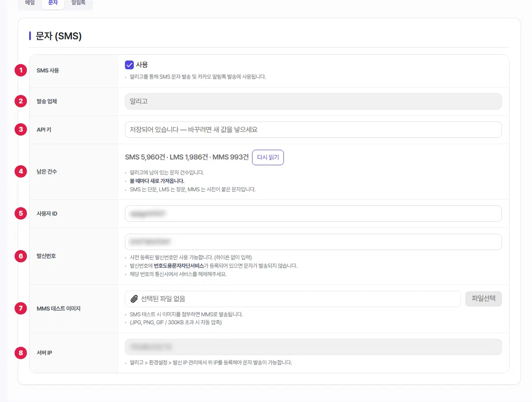532x402 pixels.
Task: Click the paperclip attachment icon
Action: tap(134, 299)
